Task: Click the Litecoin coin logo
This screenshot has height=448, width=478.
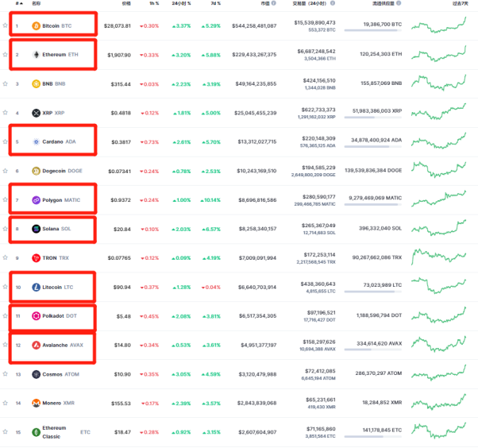Action: tap(36, 288)
